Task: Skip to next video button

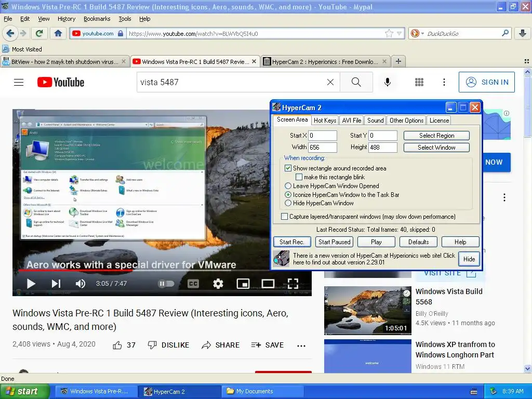Action: (x=56, y=283)
